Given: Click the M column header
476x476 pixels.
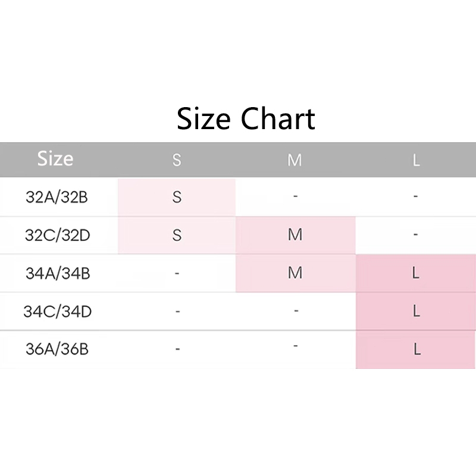Looking at the screenshot, I should point(295,160).
